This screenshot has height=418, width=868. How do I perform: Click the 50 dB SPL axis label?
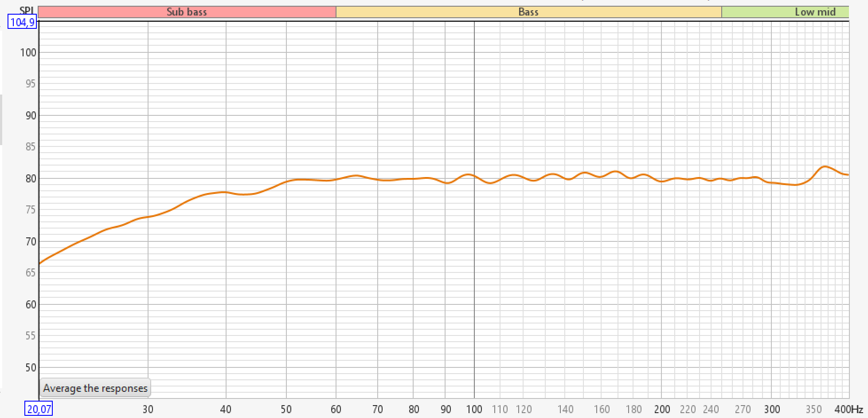click(x=31, y=367)
